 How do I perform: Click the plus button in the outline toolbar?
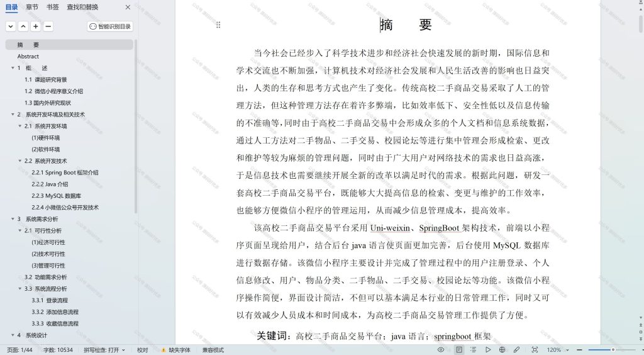pyautogui.click(x=36, y=26)
